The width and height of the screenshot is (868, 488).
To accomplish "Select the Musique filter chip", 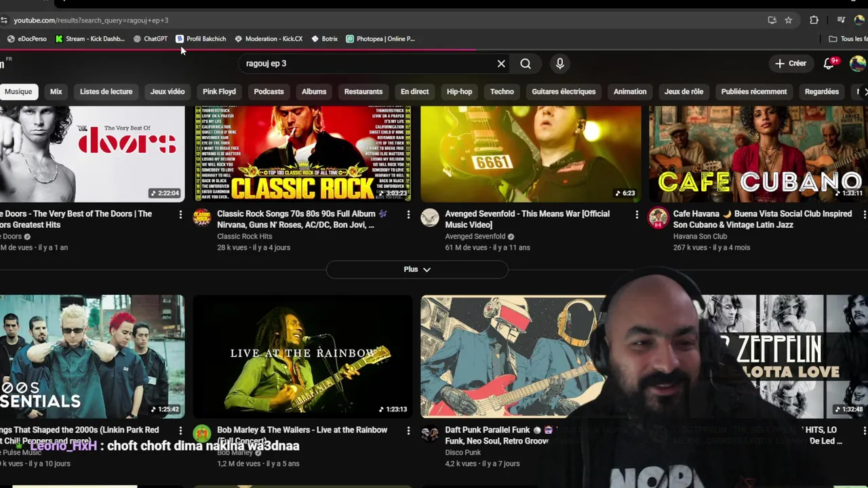I will point(18,91).
